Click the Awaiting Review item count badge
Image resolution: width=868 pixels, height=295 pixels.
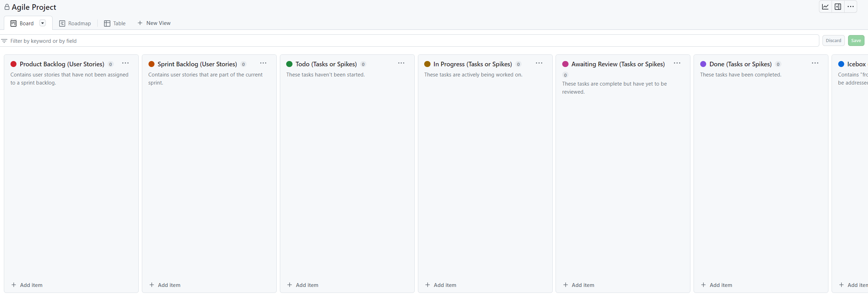point(565,75)
